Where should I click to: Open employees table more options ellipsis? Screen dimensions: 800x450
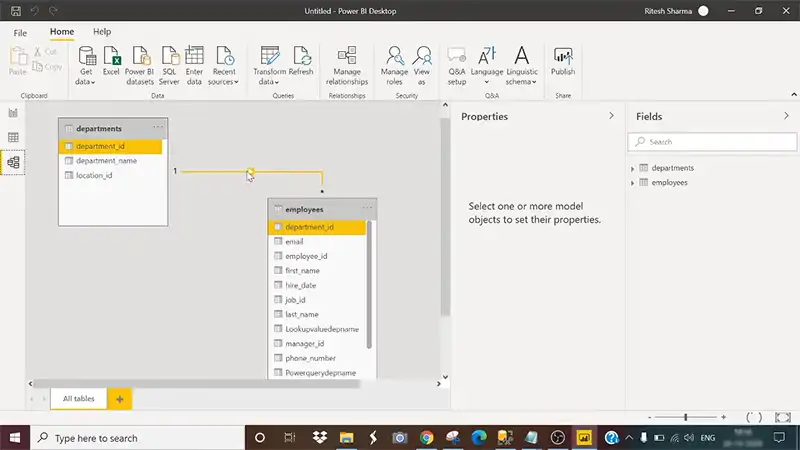pos(367,208)
